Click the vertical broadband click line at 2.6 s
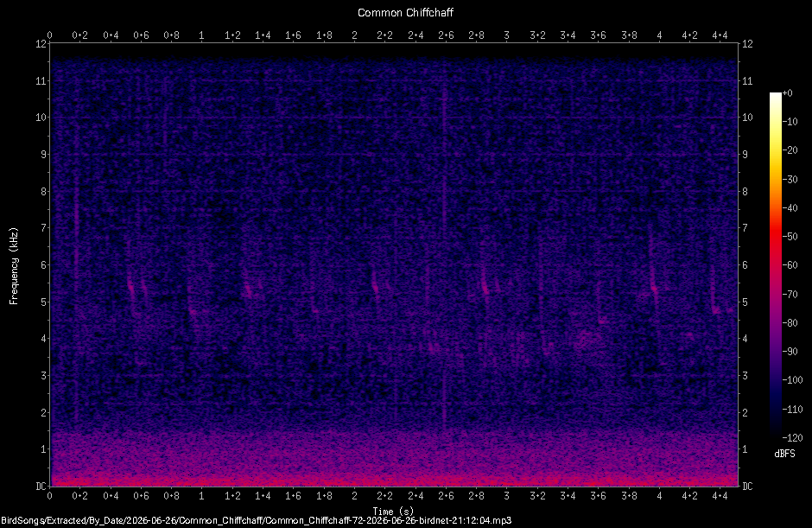Image resolution: width=812 pixels, height=528 pixels. (x=445, y=249)
